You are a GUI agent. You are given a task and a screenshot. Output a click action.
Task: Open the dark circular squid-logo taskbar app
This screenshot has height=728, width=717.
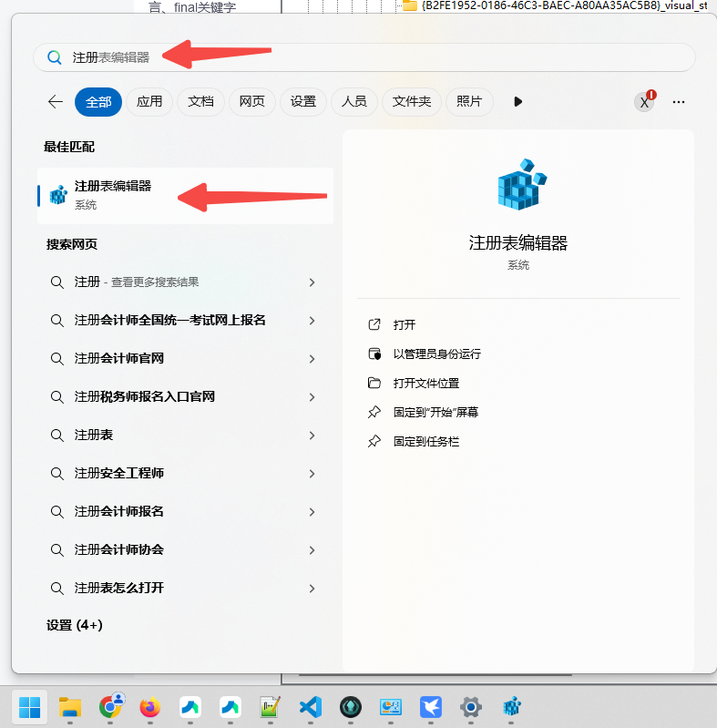pyautogui.click(x=351, y=708)
